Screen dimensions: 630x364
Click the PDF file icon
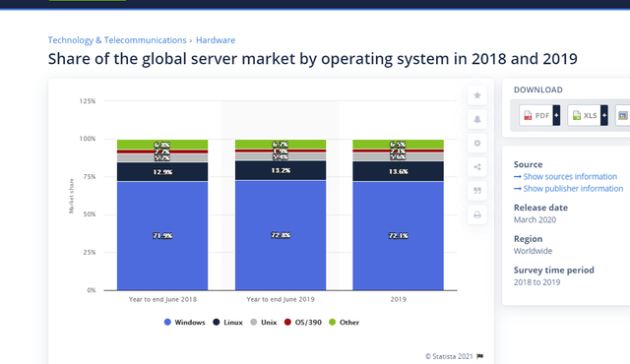point(528,115)
